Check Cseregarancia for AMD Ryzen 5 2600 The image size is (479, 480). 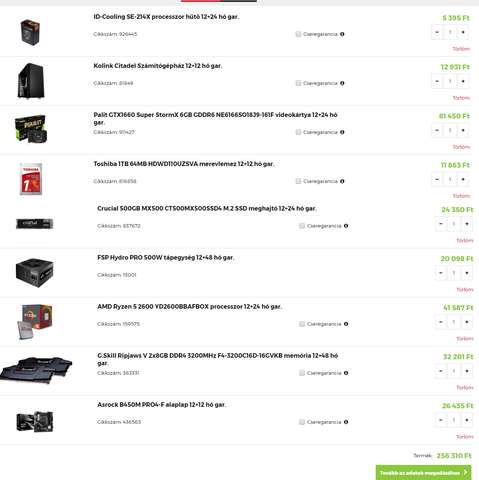302,324
